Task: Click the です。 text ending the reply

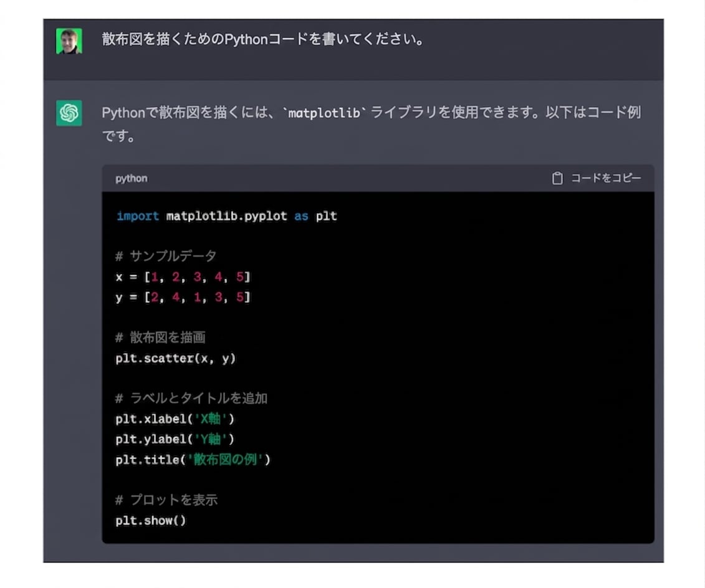Action: tap(118, 135)
